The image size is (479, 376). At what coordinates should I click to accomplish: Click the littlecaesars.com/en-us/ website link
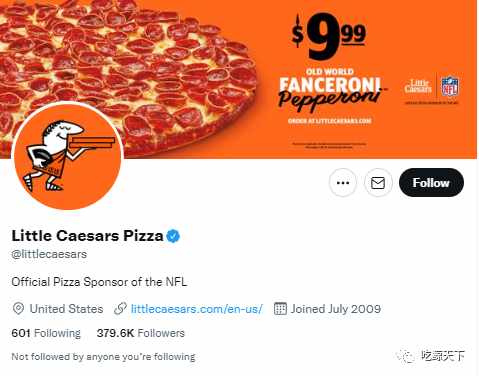(x=197, y=309)
